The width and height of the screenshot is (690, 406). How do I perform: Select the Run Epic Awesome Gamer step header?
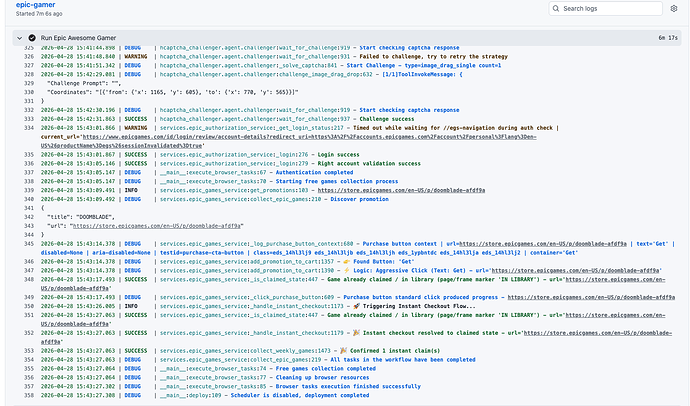(347, 38)
